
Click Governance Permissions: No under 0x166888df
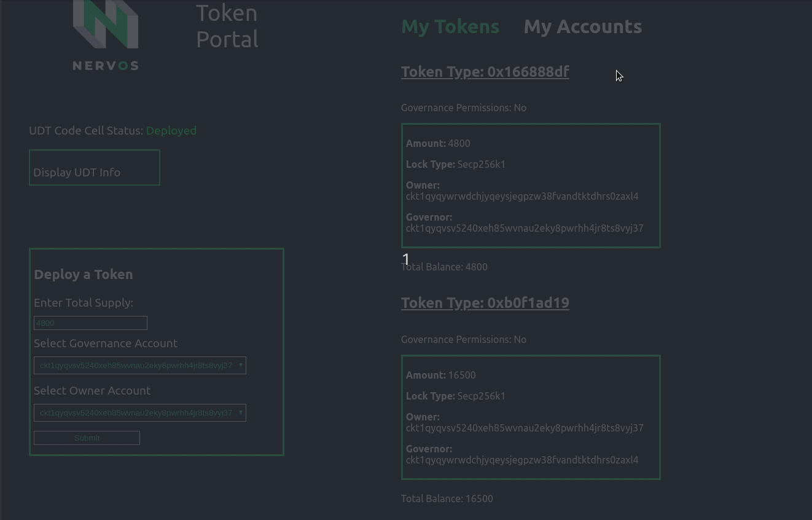click(x=464, y=108)
